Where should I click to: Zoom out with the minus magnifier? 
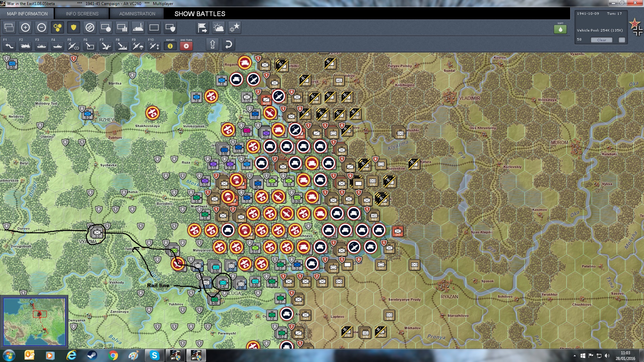point(41,27)
